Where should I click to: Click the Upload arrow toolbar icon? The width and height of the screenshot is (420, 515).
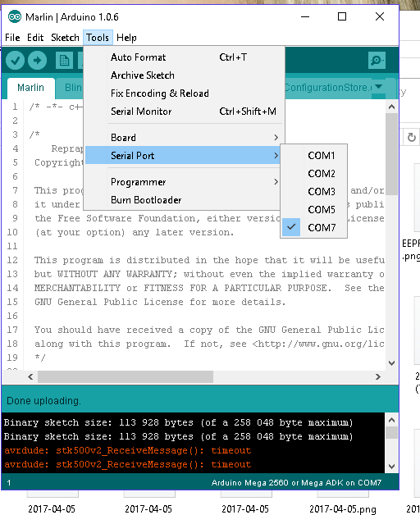[37, 60]
